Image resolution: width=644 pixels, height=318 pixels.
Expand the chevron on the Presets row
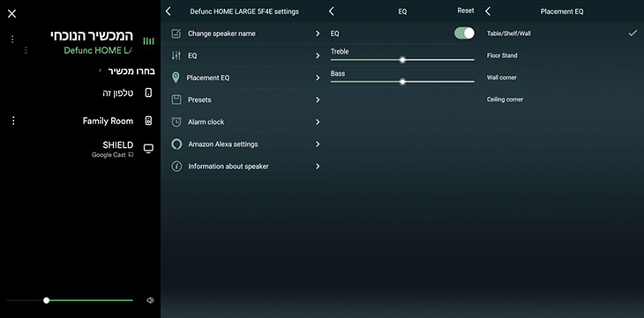click(x=318, y=100)
